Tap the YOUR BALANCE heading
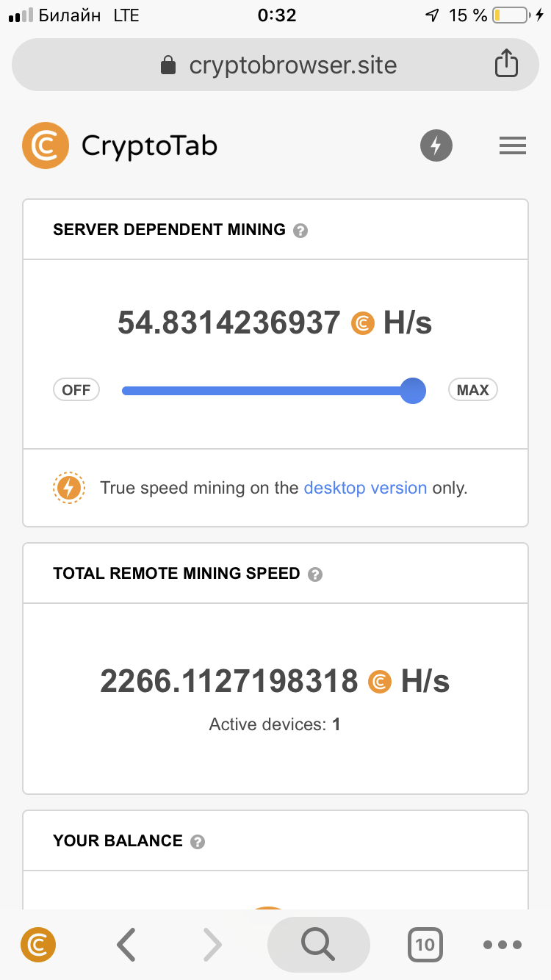 click(118, 841)
